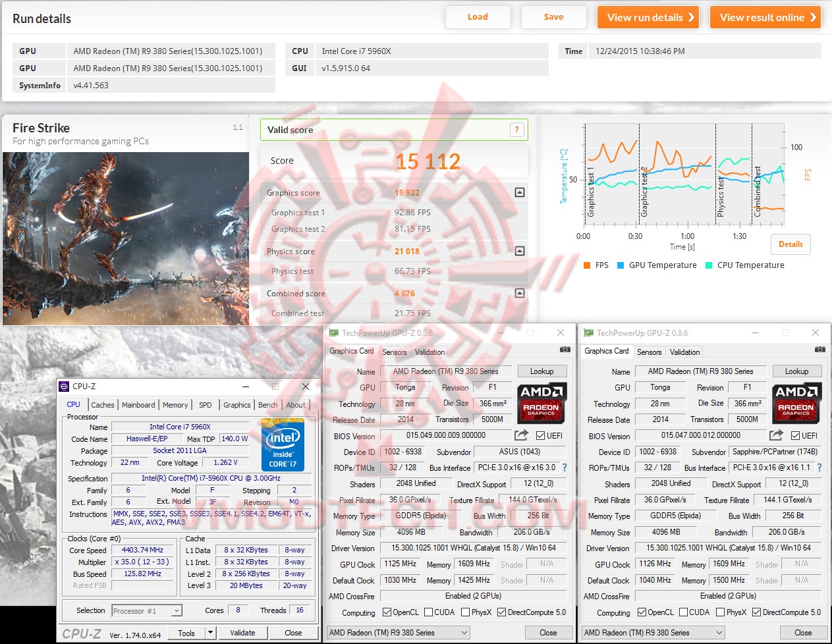Screen dimensions: 832x644
Task: Toggle PhysX checkbox in left GPU-Z
Action: click(x=465, y=612)
